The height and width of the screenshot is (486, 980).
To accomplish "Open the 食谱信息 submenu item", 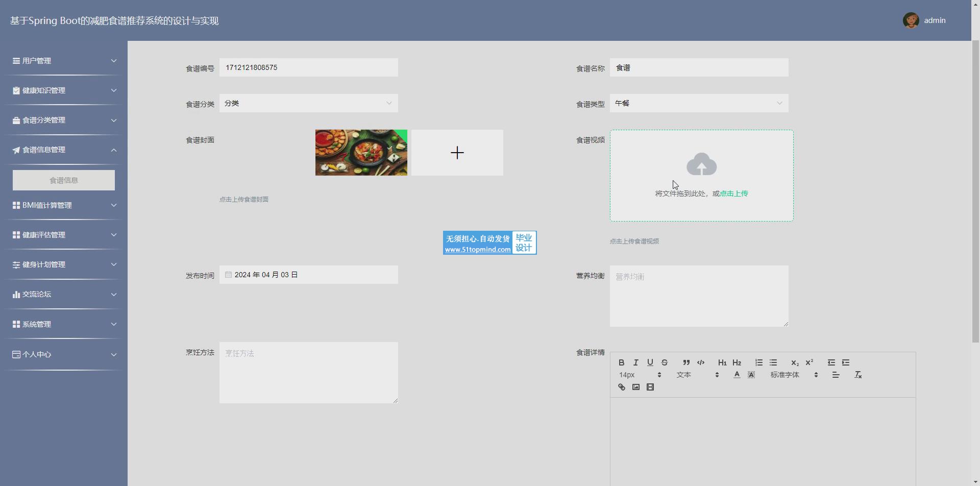I will pyautogui.click(x=64, y=180).
